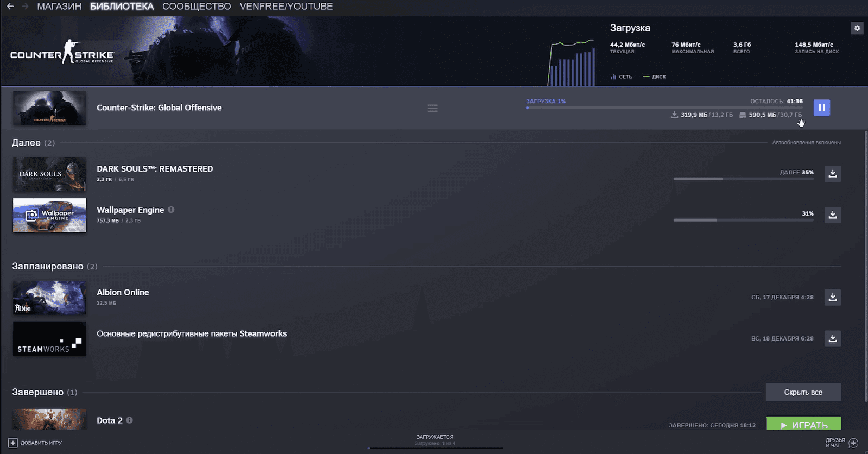This screenshot has width=868, height=454.
Task: Show Dota 2 info icon
Action: pyautogui.click(x=129, y=420)
